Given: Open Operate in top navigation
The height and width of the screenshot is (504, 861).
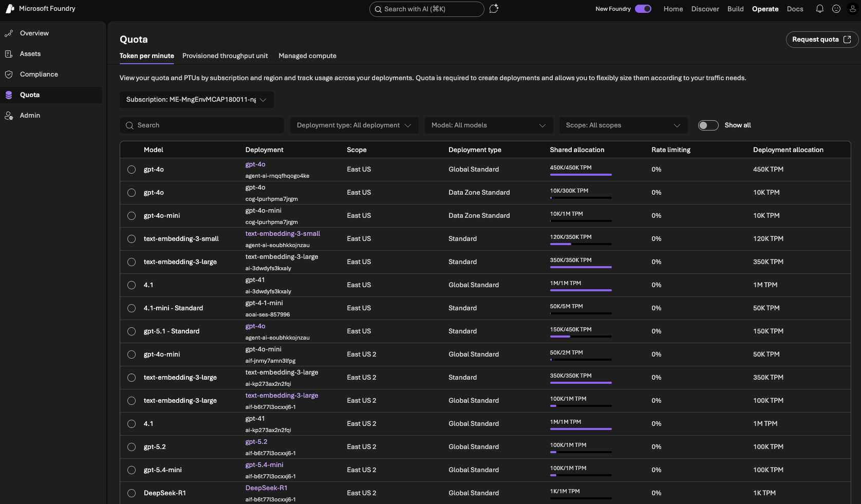Looking at the screenshot, I should coord(765,9).
